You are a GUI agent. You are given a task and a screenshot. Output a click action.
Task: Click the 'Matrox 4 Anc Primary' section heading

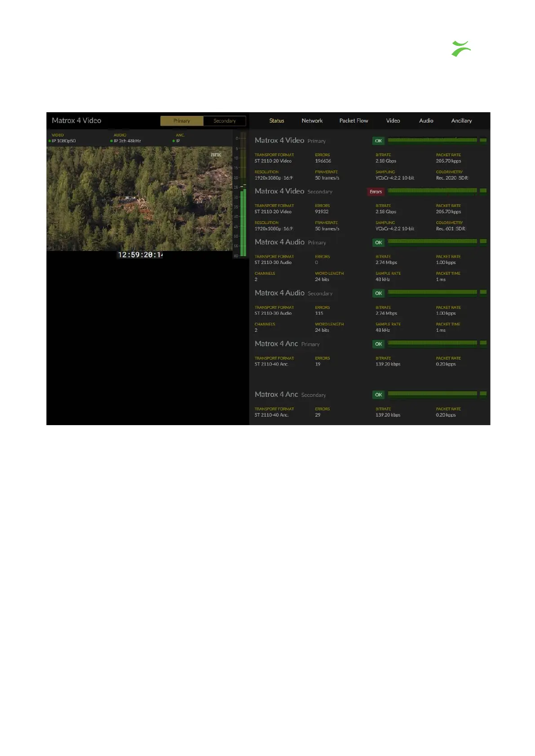[287, 343]
